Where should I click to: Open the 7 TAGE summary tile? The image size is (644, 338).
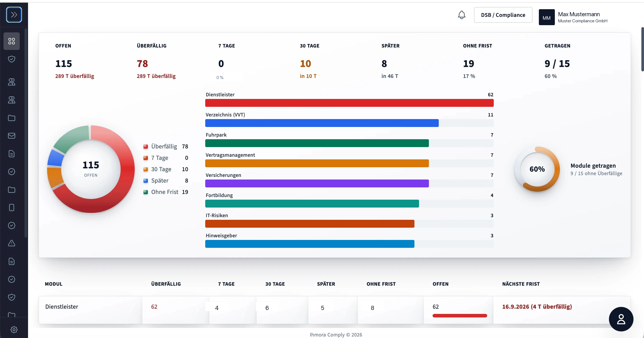(226, 61)
